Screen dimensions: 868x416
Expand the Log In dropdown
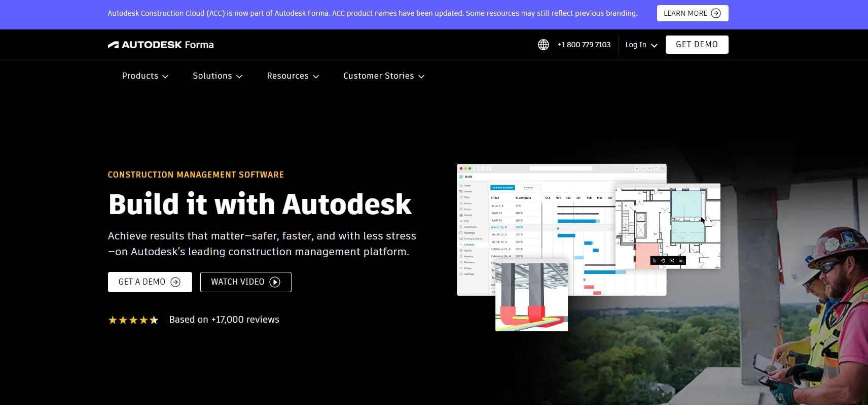coord(641,45)
